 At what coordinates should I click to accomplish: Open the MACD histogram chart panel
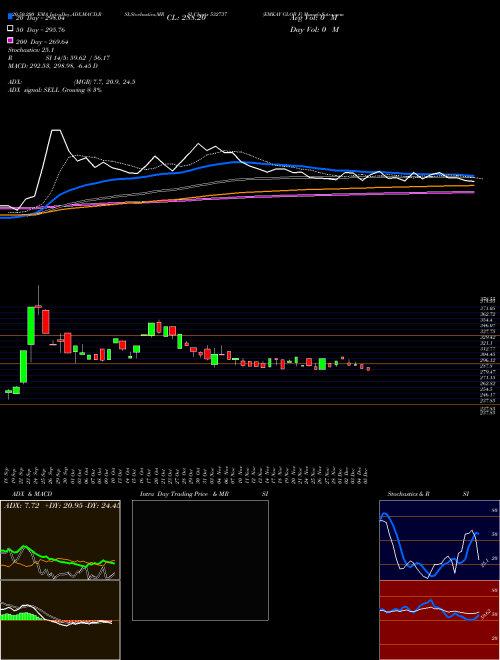point(60,620)
